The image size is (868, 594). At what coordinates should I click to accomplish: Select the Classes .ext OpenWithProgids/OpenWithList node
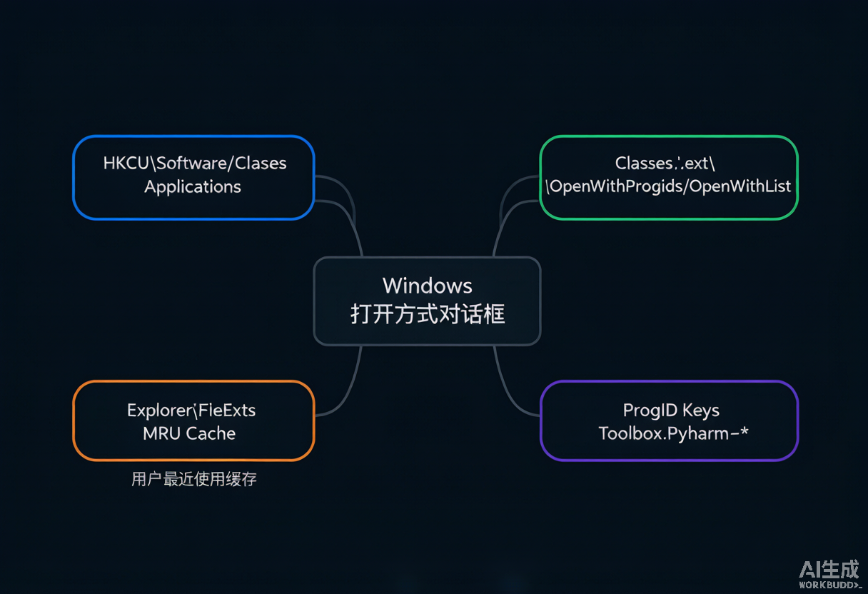click(x=668, y=177)
